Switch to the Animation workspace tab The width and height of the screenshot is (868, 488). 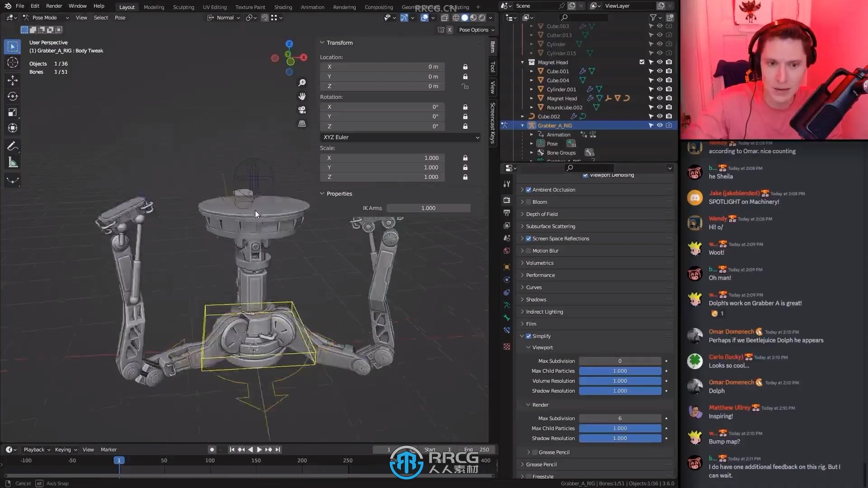[x=312, y=7]
